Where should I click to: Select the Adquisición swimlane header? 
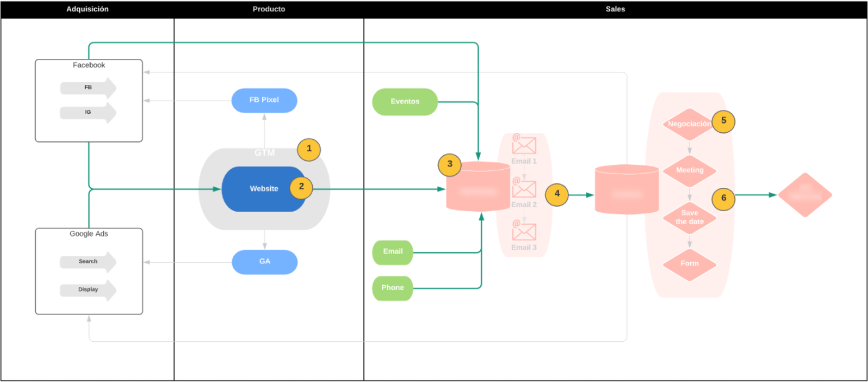87,10
